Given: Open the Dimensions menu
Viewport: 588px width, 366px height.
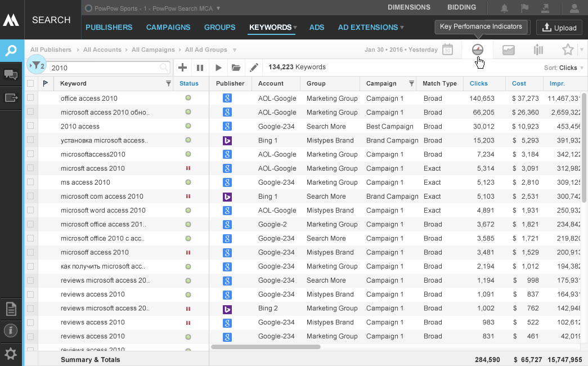Looking at the screenshot, I should (409, 7).
